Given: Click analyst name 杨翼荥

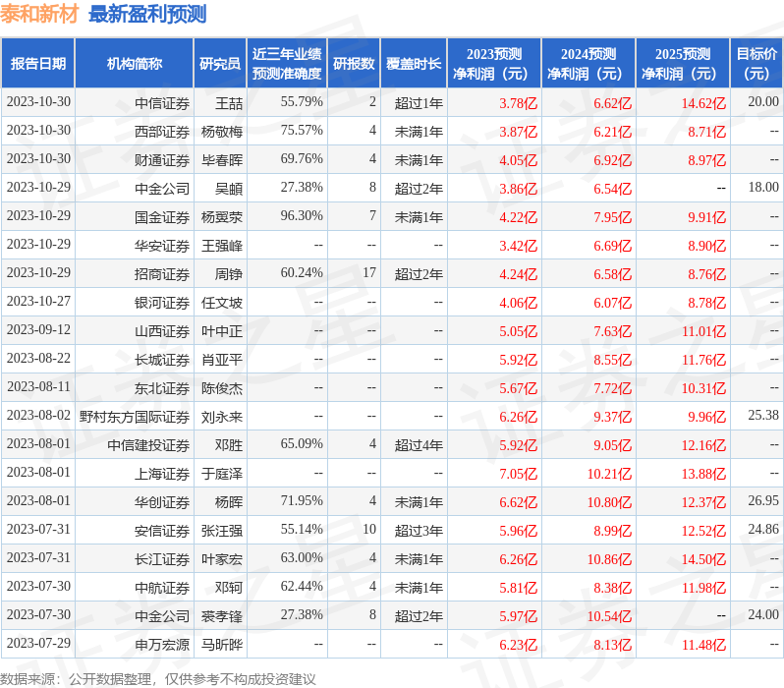Looking at the screenshot, I should click(x=222, y=217).
